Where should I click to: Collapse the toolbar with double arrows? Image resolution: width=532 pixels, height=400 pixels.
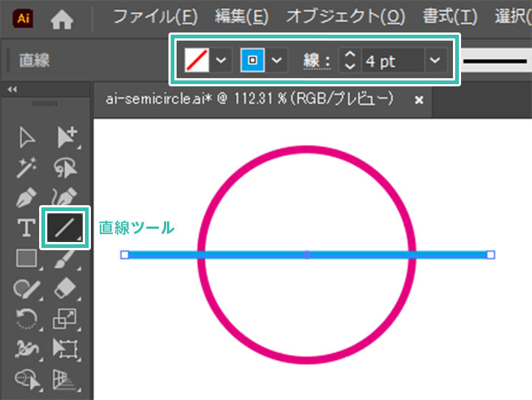[x=12, y=89]
